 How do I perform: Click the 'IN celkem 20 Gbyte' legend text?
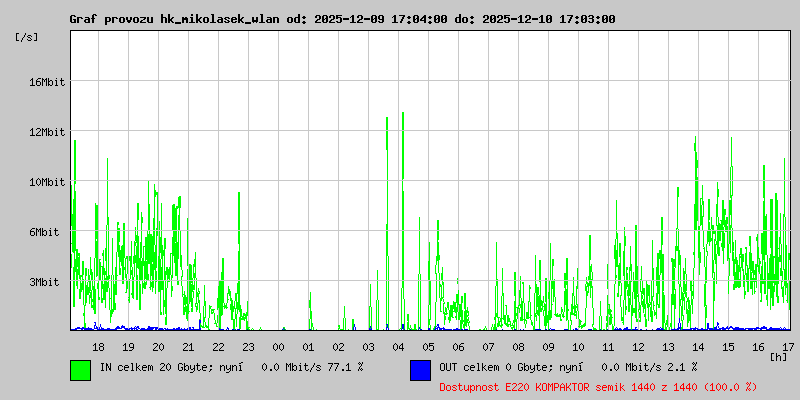tap(157, 367)
